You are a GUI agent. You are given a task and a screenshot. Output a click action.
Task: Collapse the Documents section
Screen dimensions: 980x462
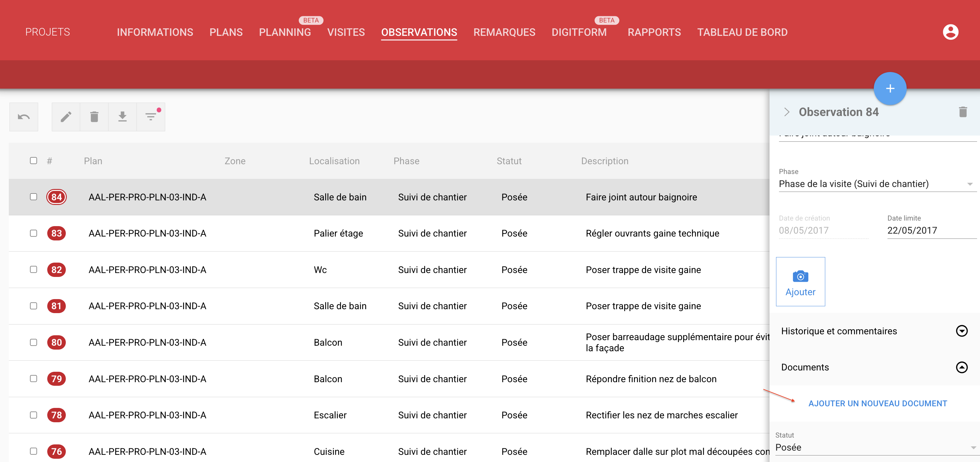[961, 367]
